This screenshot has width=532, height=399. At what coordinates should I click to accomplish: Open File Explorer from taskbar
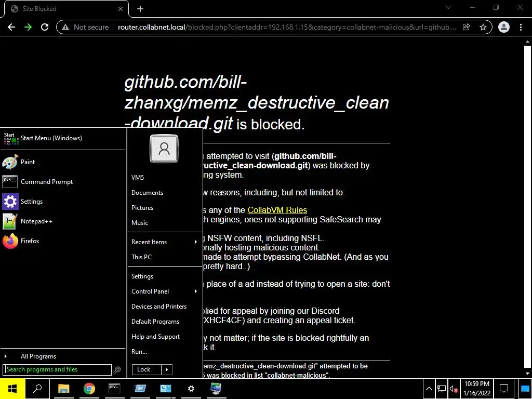63,389
